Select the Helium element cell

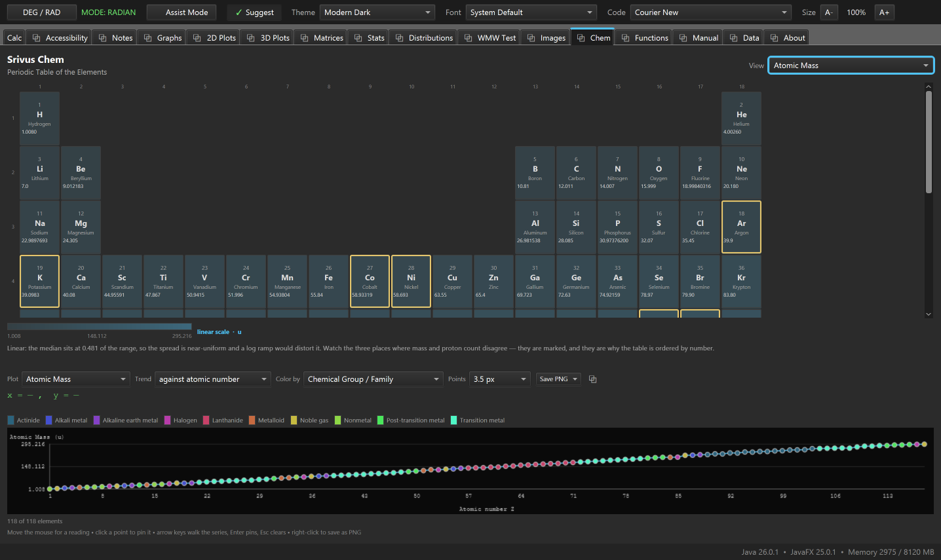pyautogui.click(x=741, y=118)
